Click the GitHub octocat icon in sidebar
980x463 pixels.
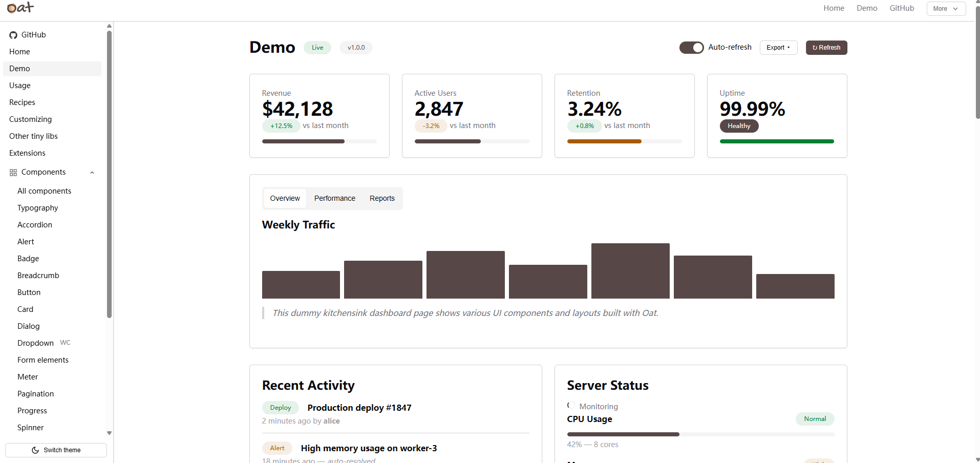click(x=13, y=35)
